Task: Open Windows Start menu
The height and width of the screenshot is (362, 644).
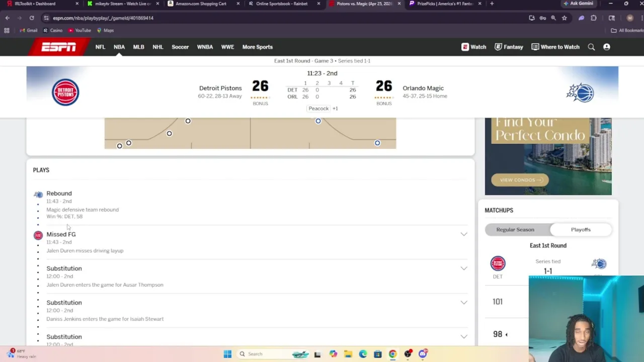Action: [227, 354]
